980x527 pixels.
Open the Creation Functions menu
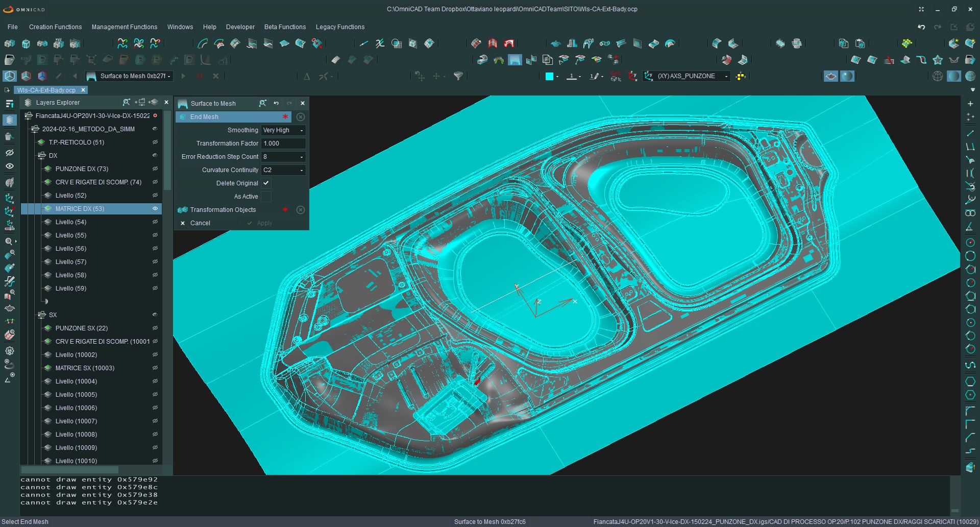[x=55, y=27]
